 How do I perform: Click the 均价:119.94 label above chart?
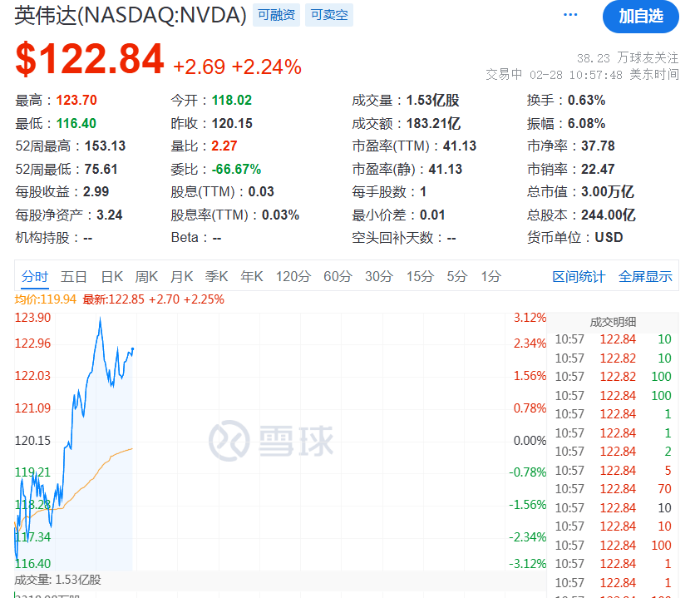pos(45,299)
